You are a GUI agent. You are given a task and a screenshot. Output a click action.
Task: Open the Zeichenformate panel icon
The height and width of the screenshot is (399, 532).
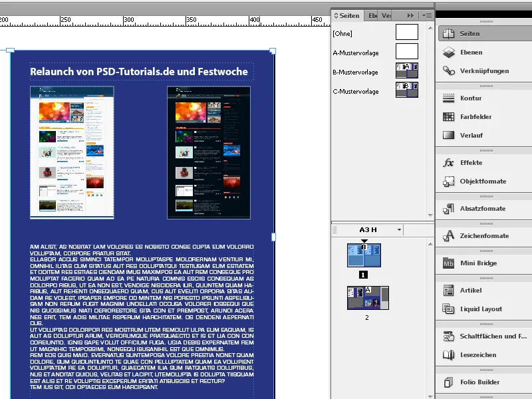pyautogui.click(x=448, y=235)
